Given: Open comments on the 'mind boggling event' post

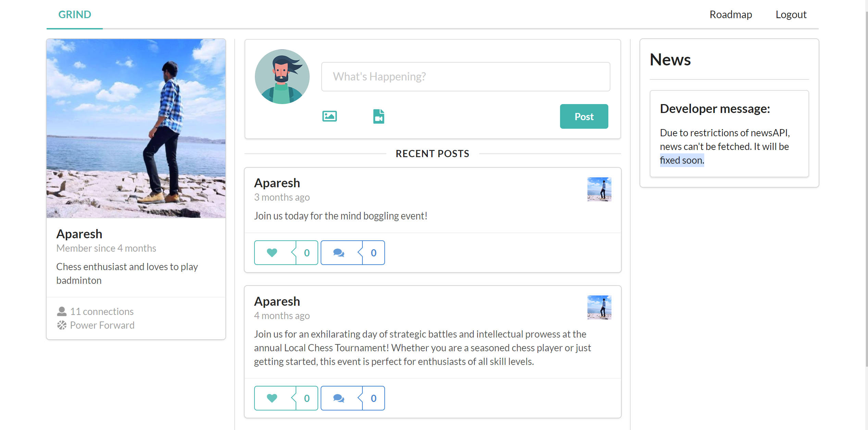Looking at the screenshot, I should point(339,253).
